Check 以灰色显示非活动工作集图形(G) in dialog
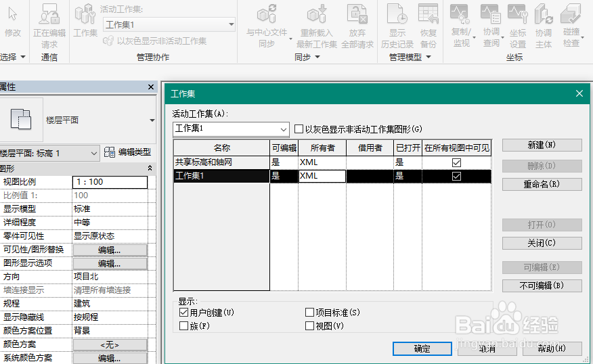Viewport: 593px width, 364px height. click(x=299, y=129)
